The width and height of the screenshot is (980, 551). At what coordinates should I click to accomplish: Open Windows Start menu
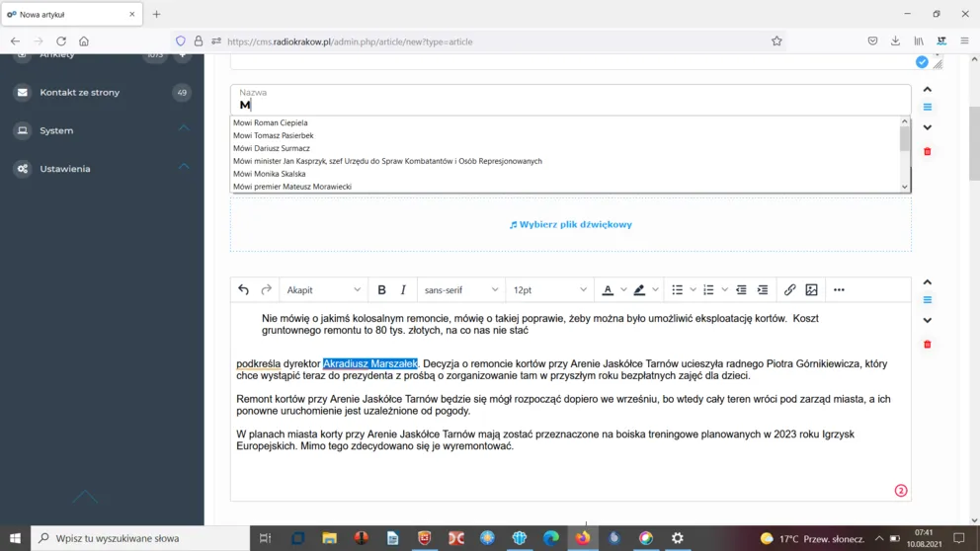point(15,538)
